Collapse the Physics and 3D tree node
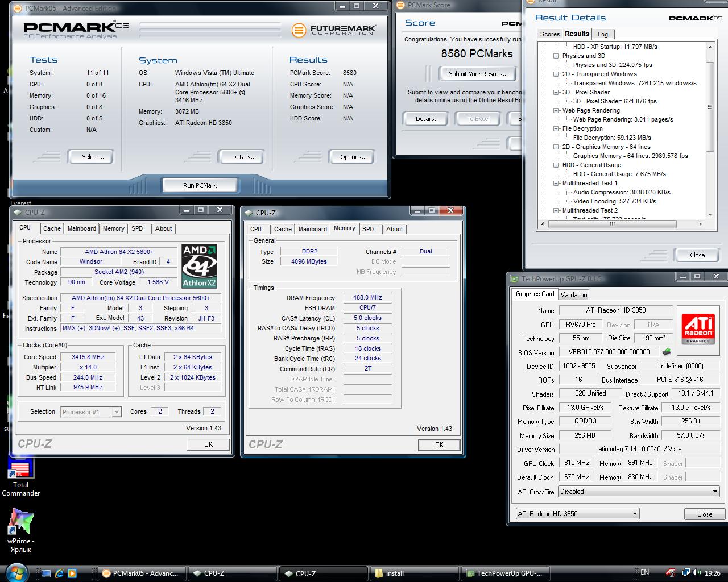This screenshot has width=728, height=582. click(556, 56)
